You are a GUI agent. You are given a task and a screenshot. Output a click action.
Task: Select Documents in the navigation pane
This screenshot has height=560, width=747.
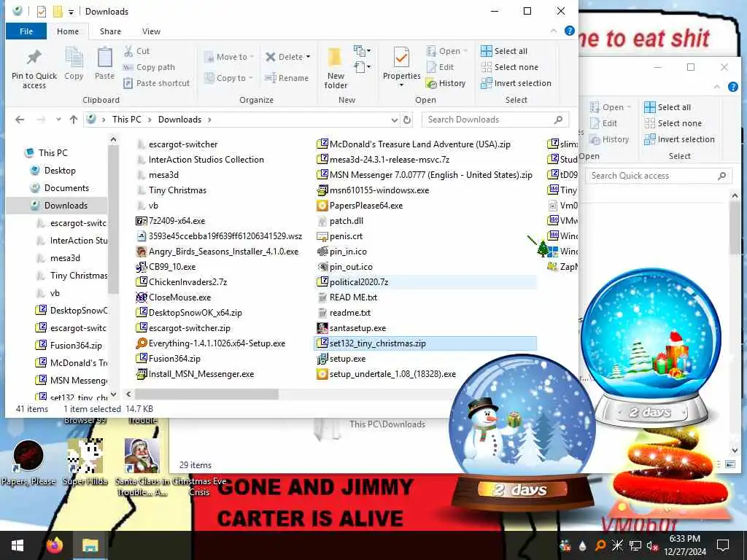(x=66, y=188)
